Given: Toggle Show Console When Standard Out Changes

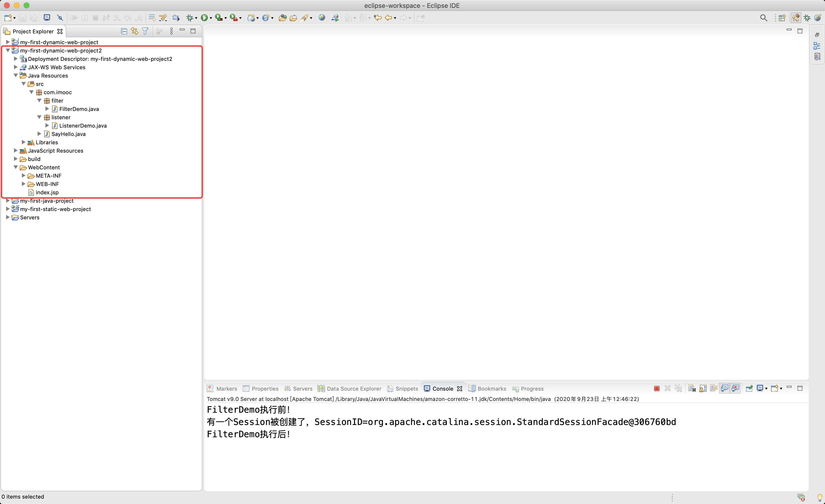Looking at the screenshot, I should point(725,388).
